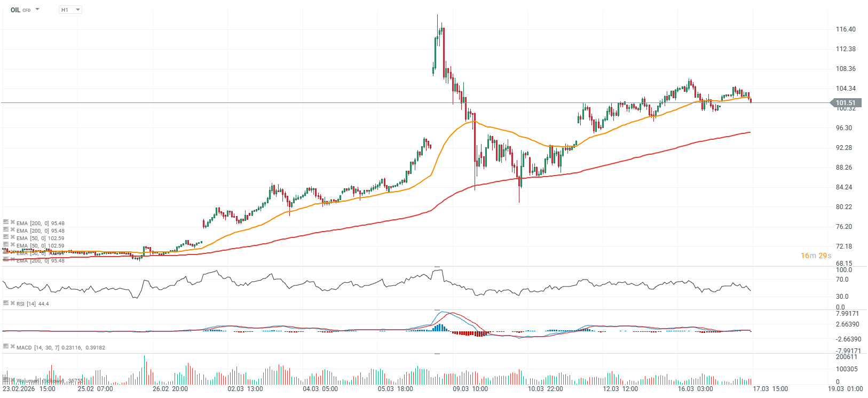Click the resize handle above the RSI panel
868x398 pixels.
pyautogui.click(x=437, y=266)
